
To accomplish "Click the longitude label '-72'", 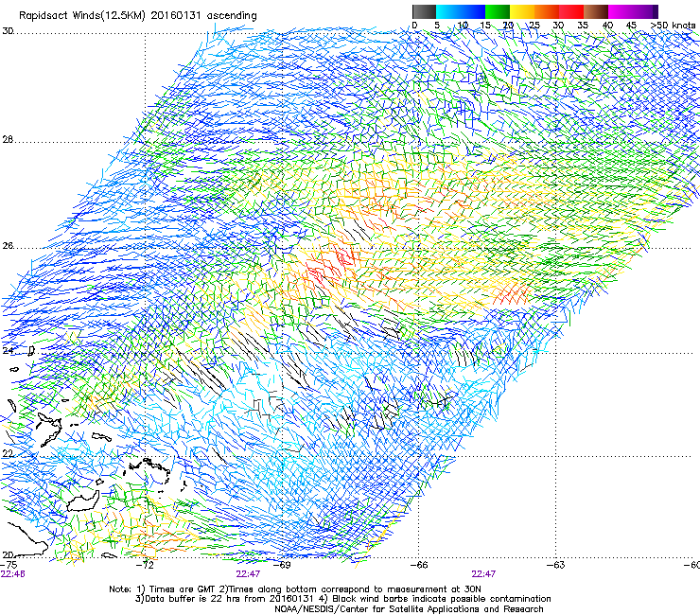I will 145,565.
